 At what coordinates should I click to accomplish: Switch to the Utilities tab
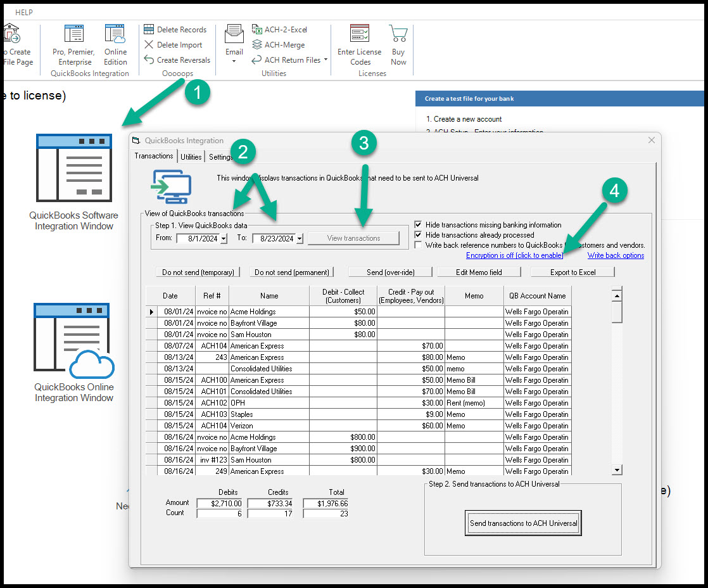(191, 157)
